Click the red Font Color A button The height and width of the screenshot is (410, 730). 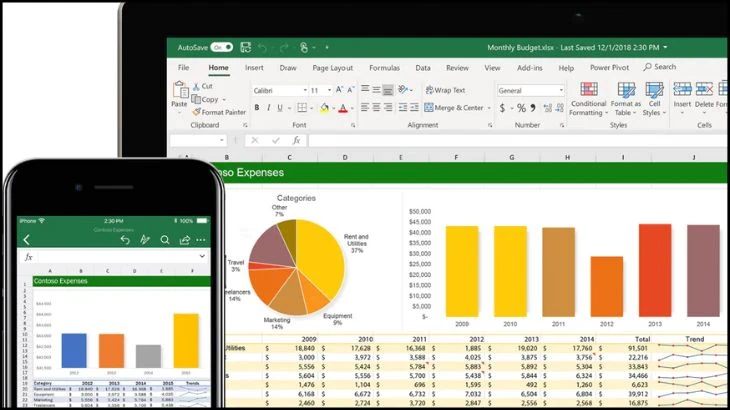343,108
